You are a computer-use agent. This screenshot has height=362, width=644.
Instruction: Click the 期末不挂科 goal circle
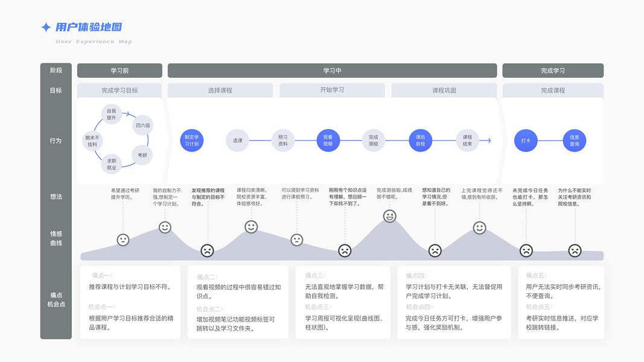point(92,141)
